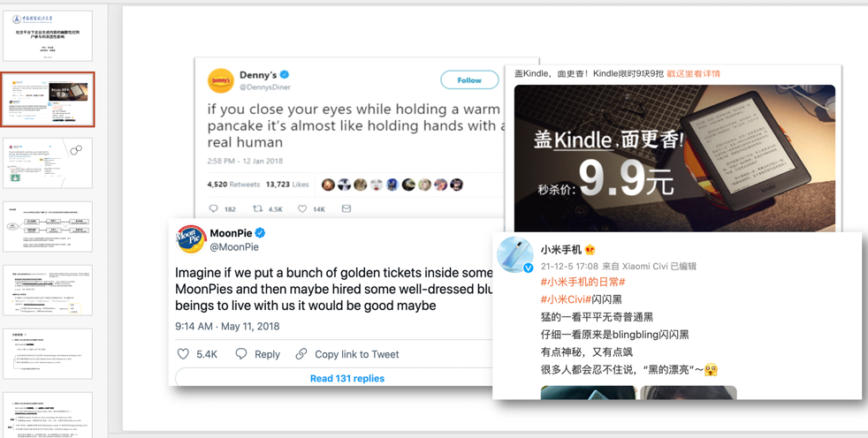This screenshot has height=438, width=868.
Task: Click the Copy link to Tweet chain icon
Action: click(x=301, y=354)
